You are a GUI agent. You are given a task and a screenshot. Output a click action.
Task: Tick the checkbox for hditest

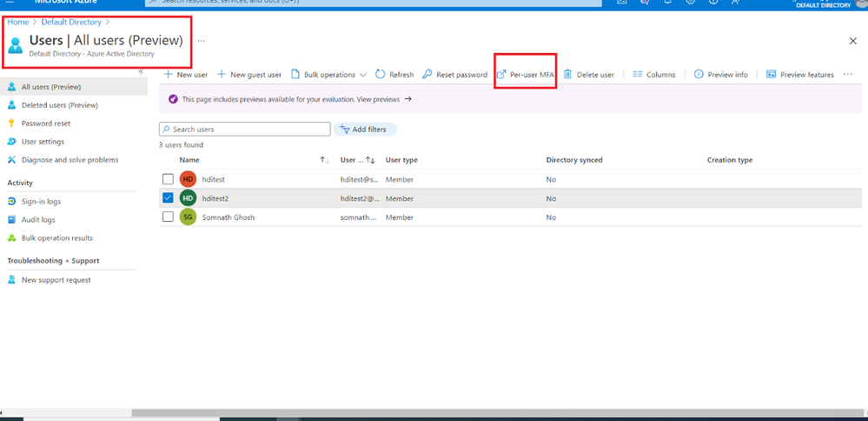168,179
